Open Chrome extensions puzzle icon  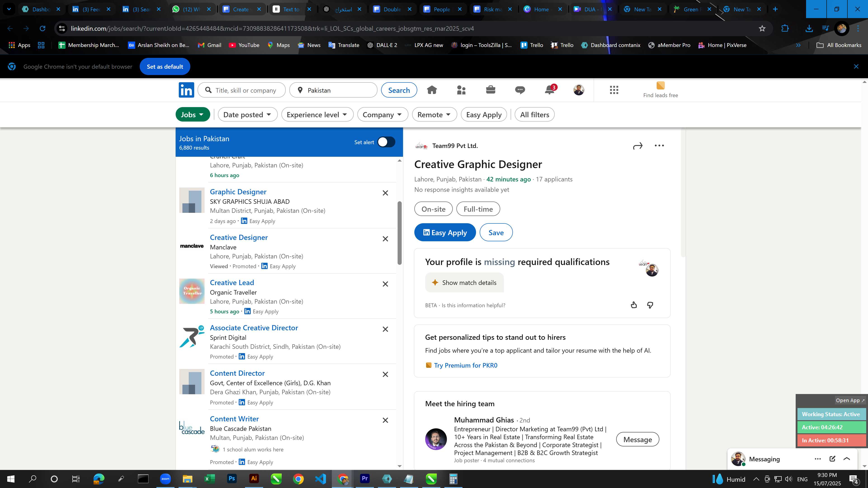point(785,29)
